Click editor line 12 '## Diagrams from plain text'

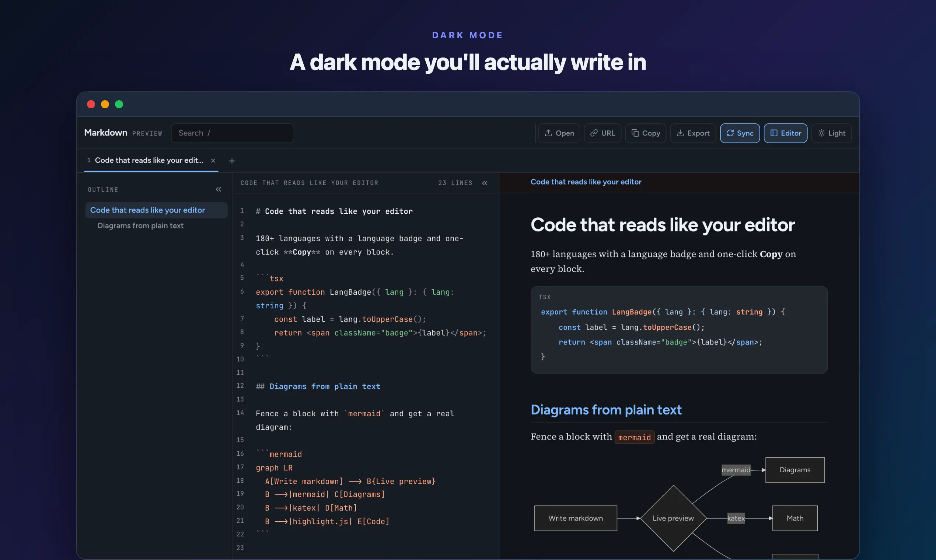318,386
